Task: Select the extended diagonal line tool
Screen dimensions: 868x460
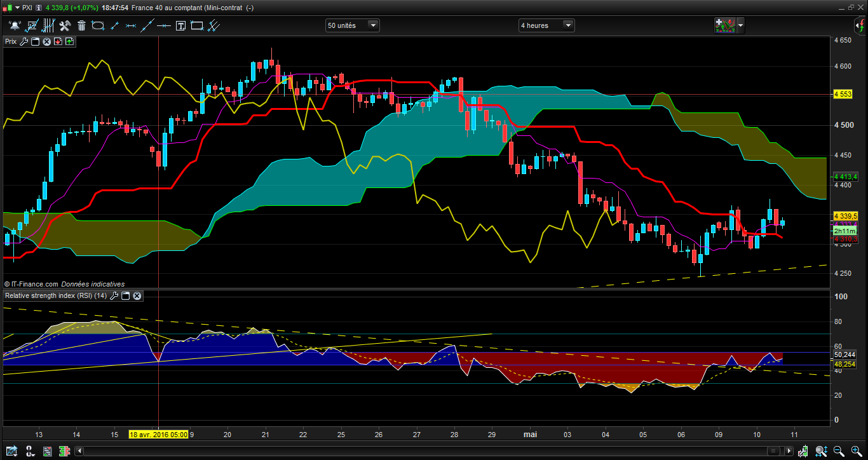Action: (x=147, y=25)
